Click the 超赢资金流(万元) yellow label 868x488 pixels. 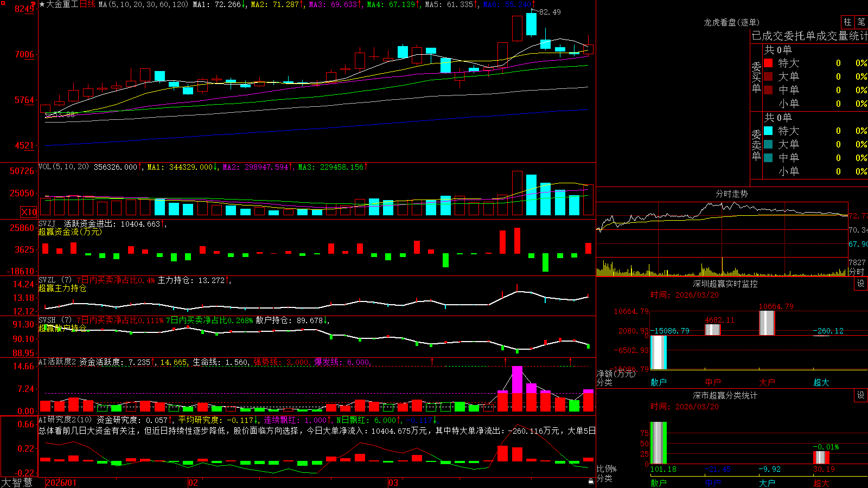coord(70,232)
